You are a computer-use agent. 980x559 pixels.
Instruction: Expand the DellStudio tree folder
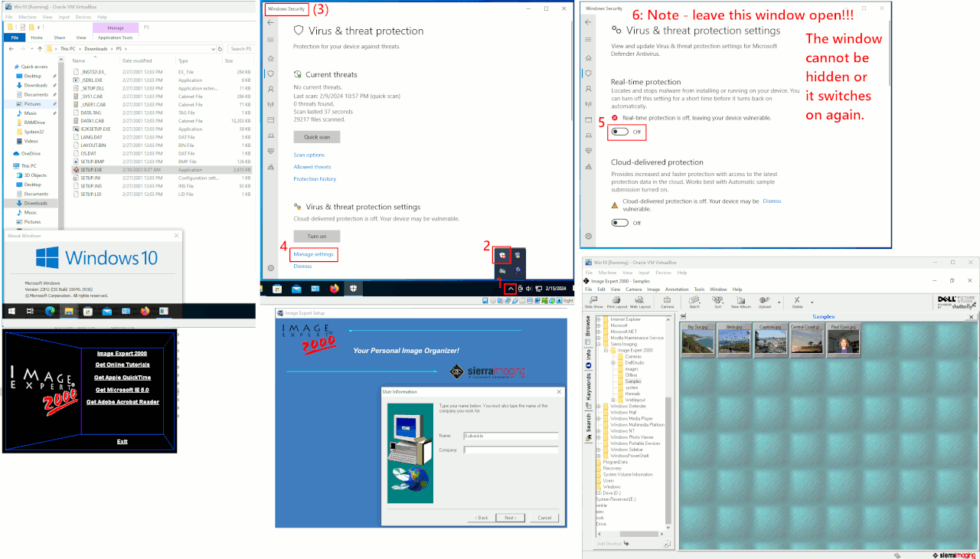612,362
